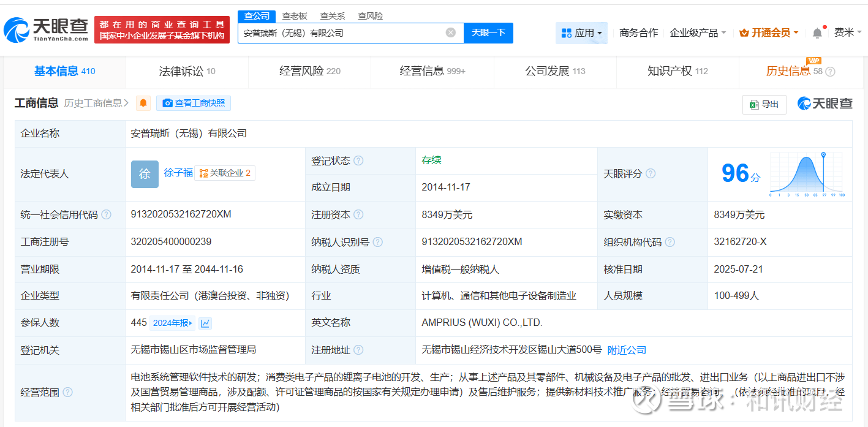The width and height of the screenshot is (868, 427).
Task: Open legal representative 徐子福 link
Action: point(178,173)
